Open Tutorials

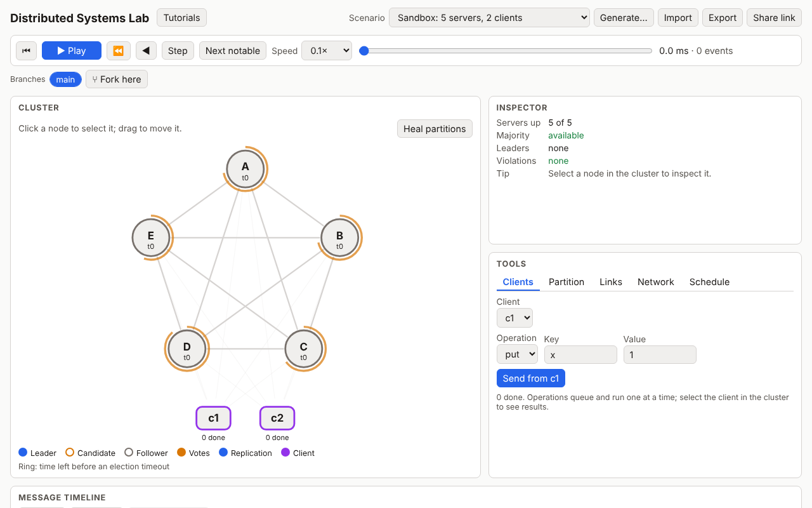click(181, 18)
